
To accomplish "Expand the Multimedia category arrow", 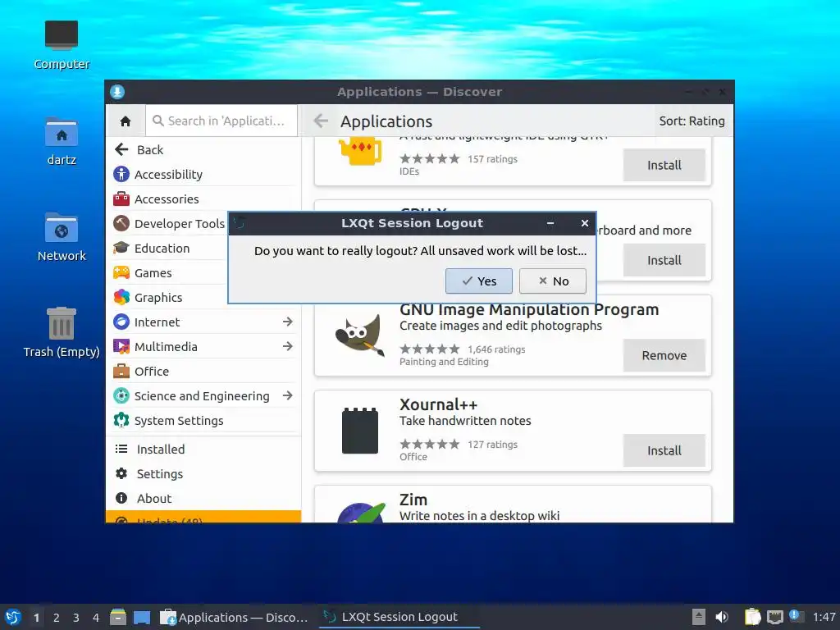I will (x=288, y=346).
